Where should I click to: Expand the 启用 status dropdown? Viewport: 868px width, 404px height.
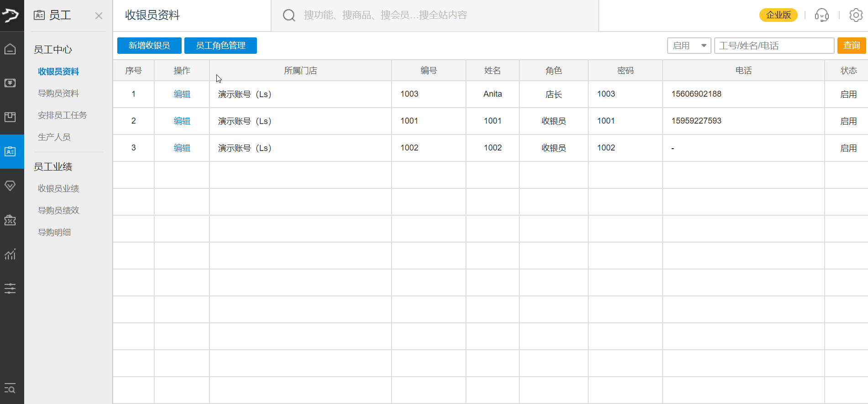point(689,46)
